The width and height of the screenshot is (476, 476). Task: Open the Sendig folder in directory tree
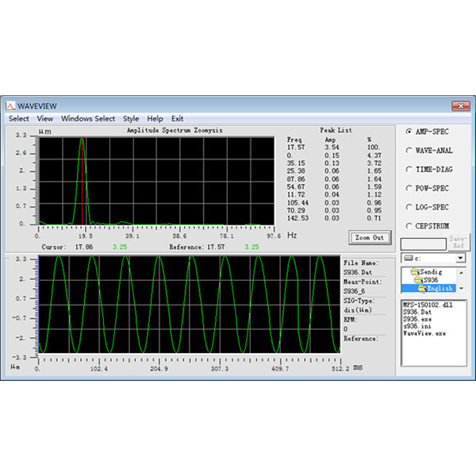pos(426,271)
